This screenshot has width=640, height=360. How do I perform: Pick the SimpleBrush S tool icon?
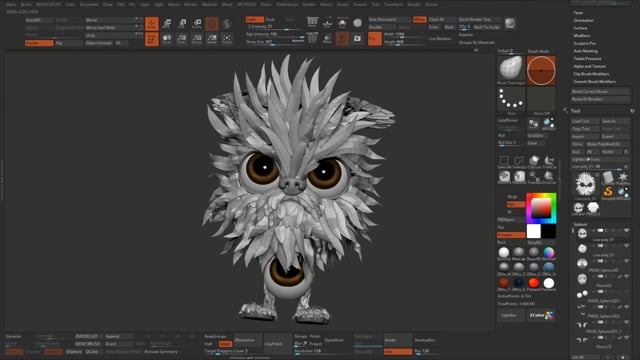608,191
